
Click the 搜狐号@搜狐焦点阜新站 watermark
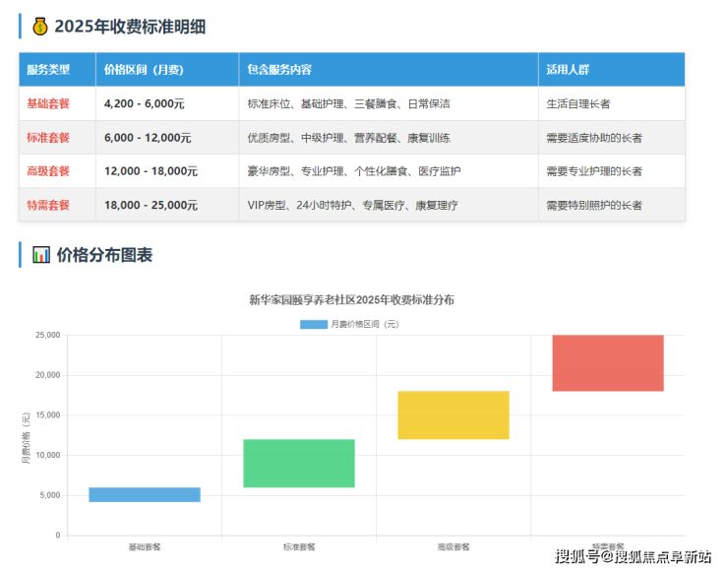point(633,557)
